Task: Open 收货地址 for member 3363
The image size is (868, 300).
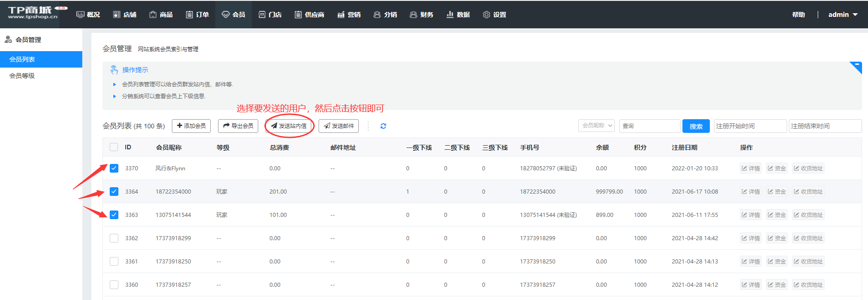Action: click(808, 215)
